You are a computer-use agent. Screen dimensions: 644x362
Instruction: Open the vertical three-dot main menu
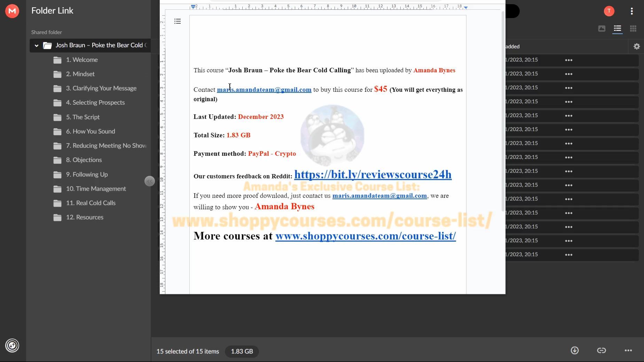pos(632,11)
